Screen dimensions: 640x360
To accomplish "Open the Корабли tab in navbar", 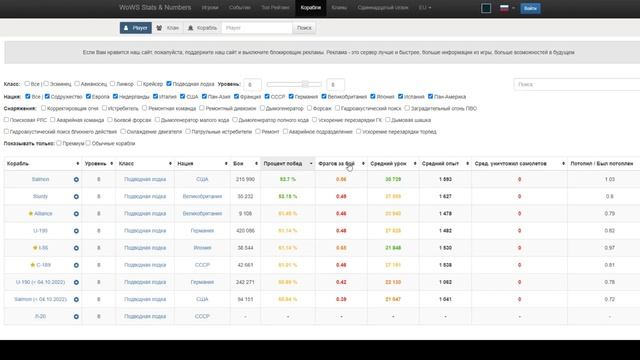I will (311, 8).
